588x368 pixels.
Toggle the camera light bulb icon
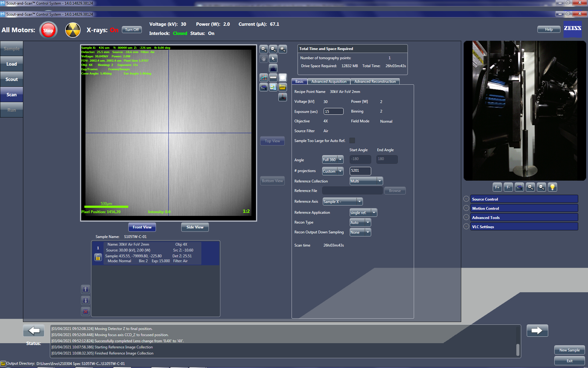[x=552, y=187]
